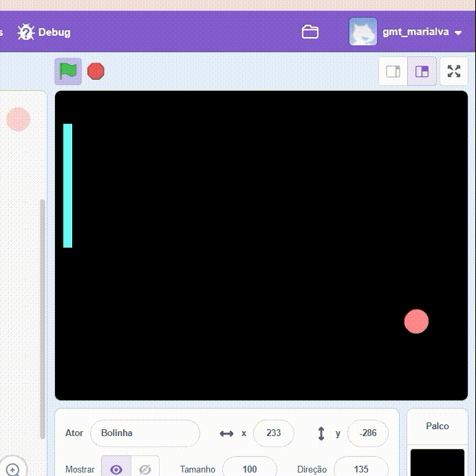Enter full screen stage mode
The image size is (476, 476).
[454, 72]
